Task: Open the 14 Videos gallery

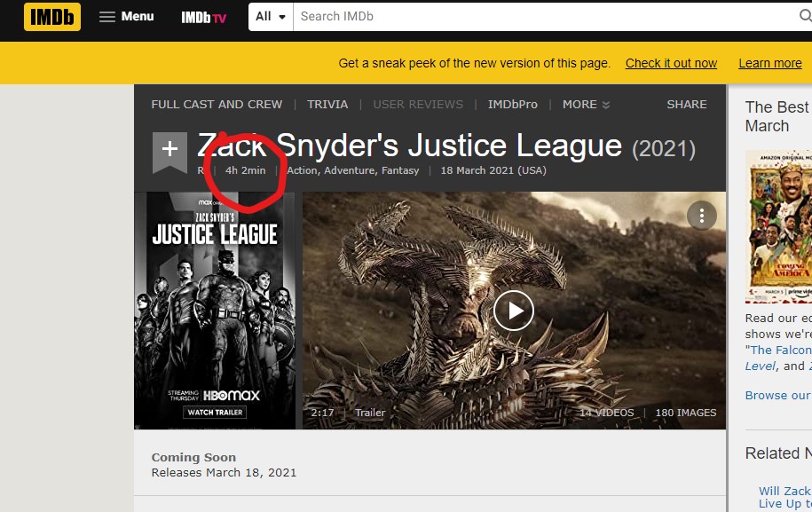Action: (606, 413)
